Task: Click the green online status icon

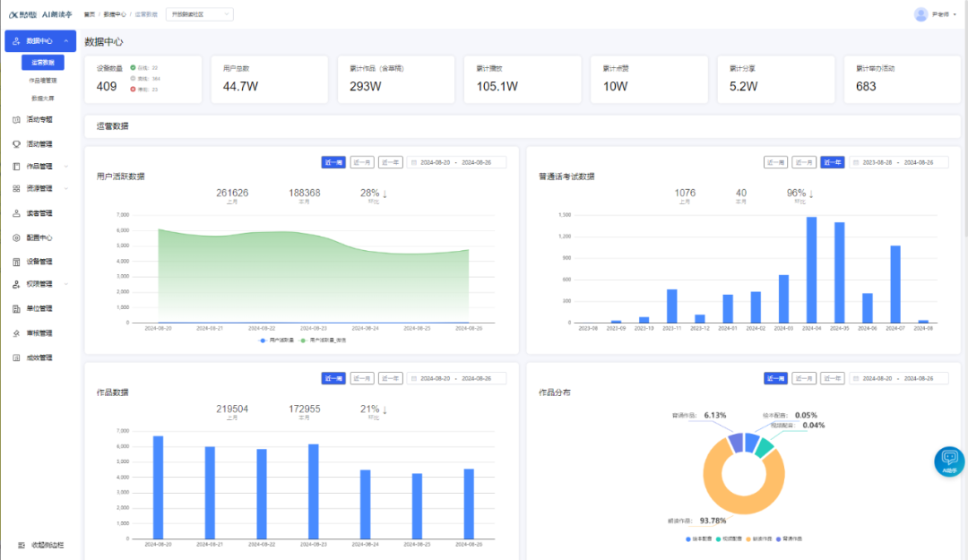Action: pos(133,68)
